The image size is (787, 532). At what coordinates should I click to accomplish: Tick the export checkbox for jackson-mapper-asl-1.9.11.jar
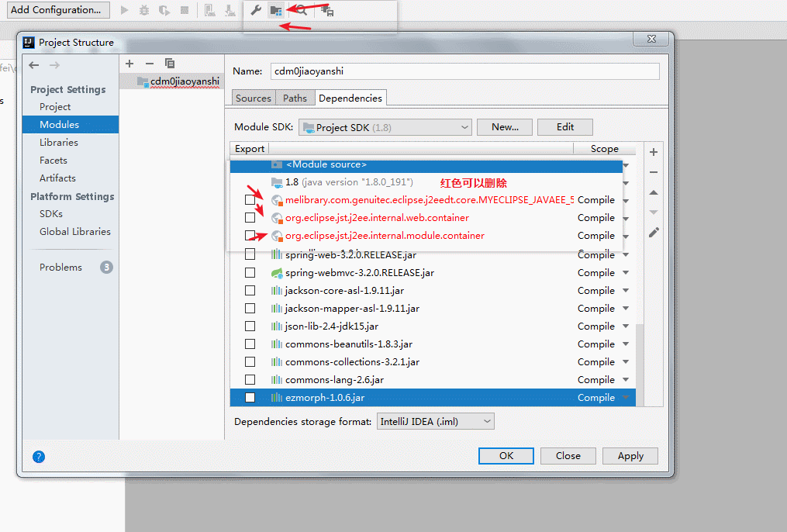point(250,309)
